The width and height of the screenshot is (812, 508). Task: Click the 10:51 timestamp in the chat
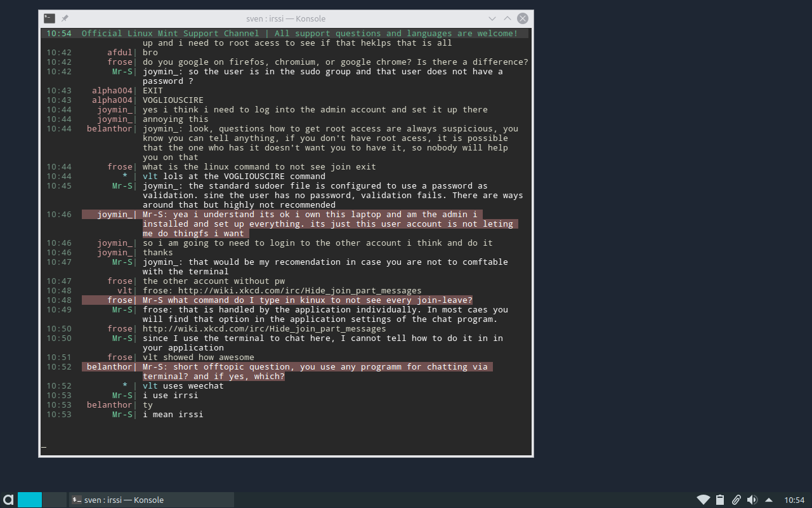coord(59,358)
